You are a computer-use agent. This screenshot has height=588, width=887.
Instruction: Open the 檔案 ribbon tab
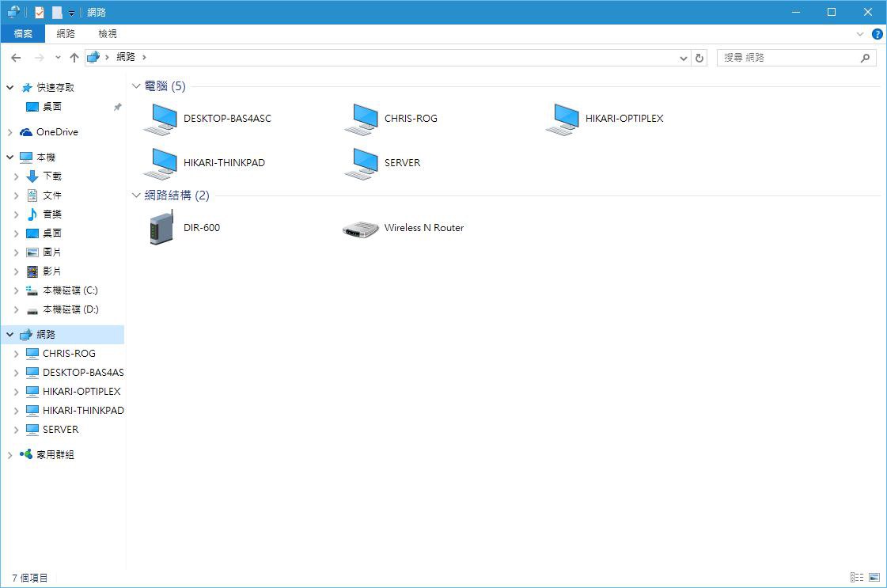[x=23, y=34]
